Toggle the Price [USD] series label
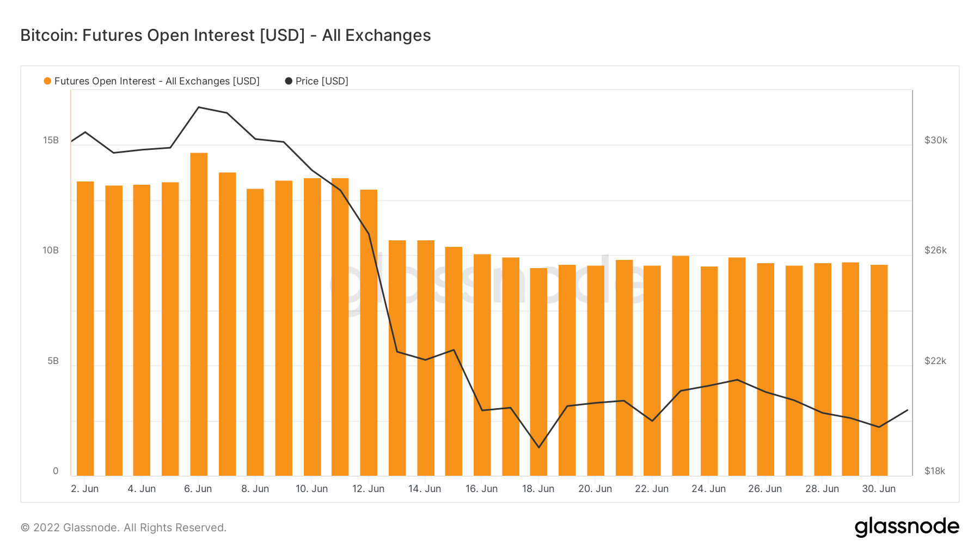The width and height of the screenshot is (980, 552). point(322,81)
